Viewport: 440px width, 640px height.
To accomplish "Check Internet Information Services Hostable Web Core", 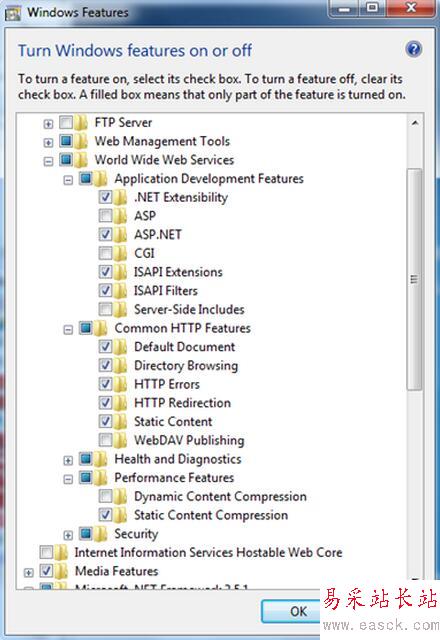I will click(x=46, y=552).
